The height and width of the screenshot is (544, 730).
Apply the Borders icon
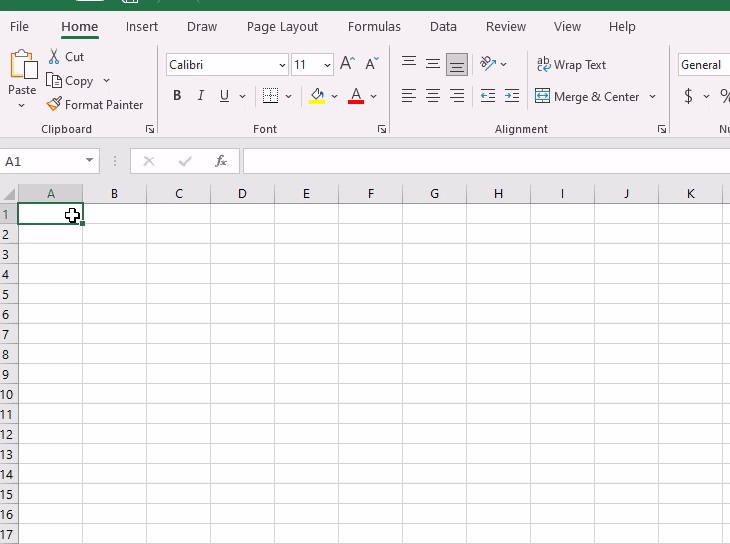[x=270, y=96]
